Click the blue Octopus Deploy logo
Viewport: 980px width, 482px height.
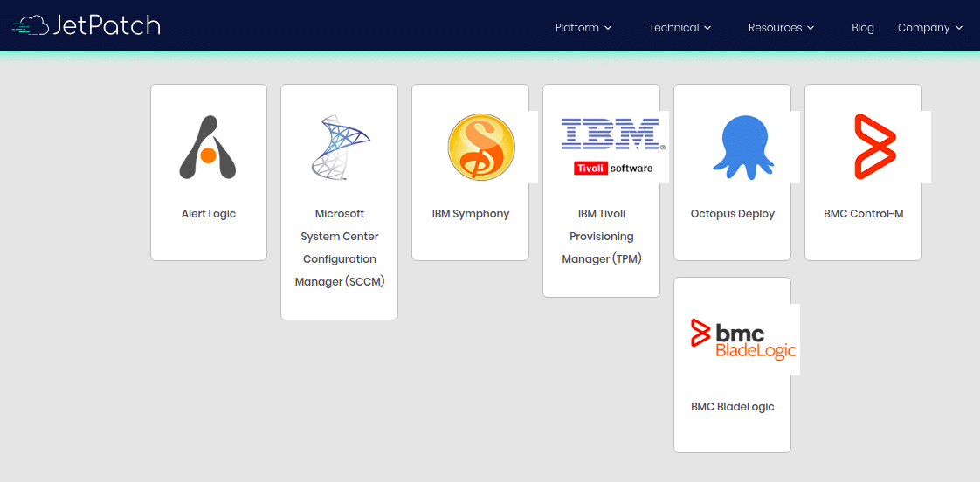pos(743,147)
